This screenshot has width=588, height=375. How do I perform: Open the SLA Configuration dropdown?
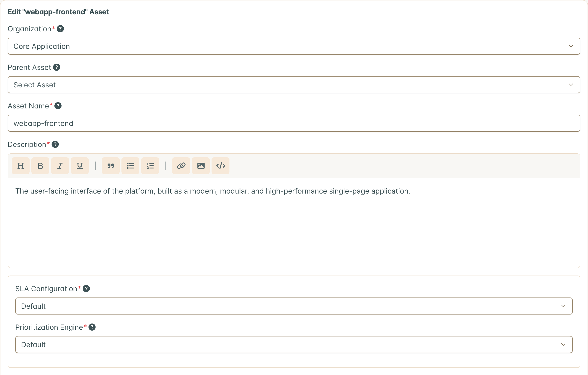[294, 306]
